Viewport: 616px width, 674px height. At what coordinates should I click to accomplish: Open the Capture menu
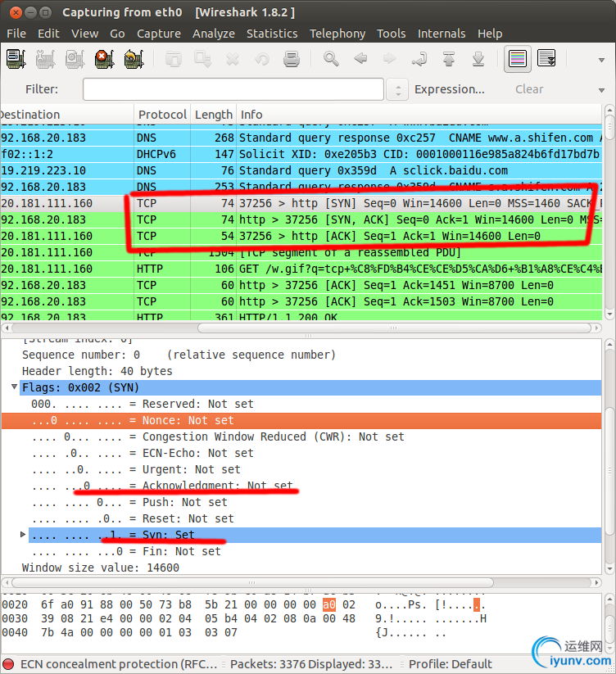point(159,34)
